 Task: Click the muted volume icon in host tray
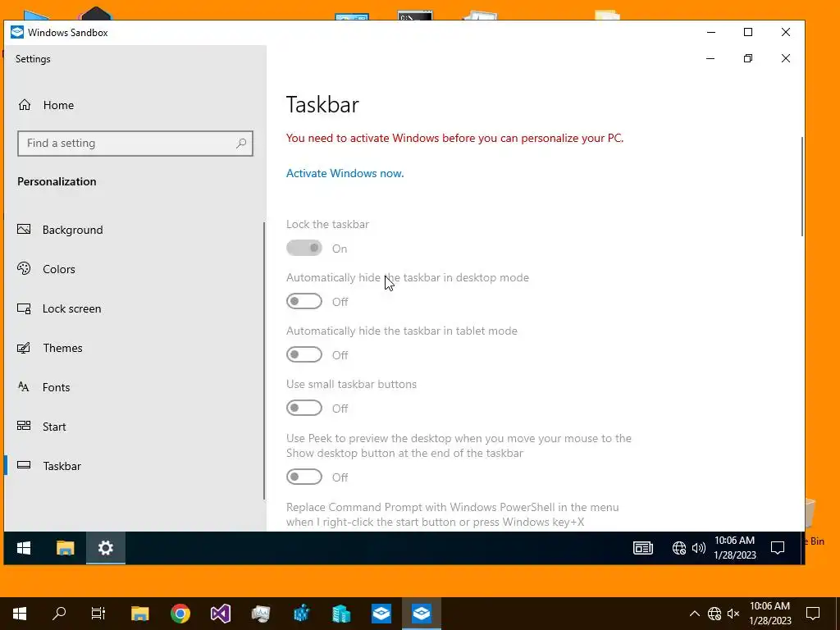tap(733, 614)
